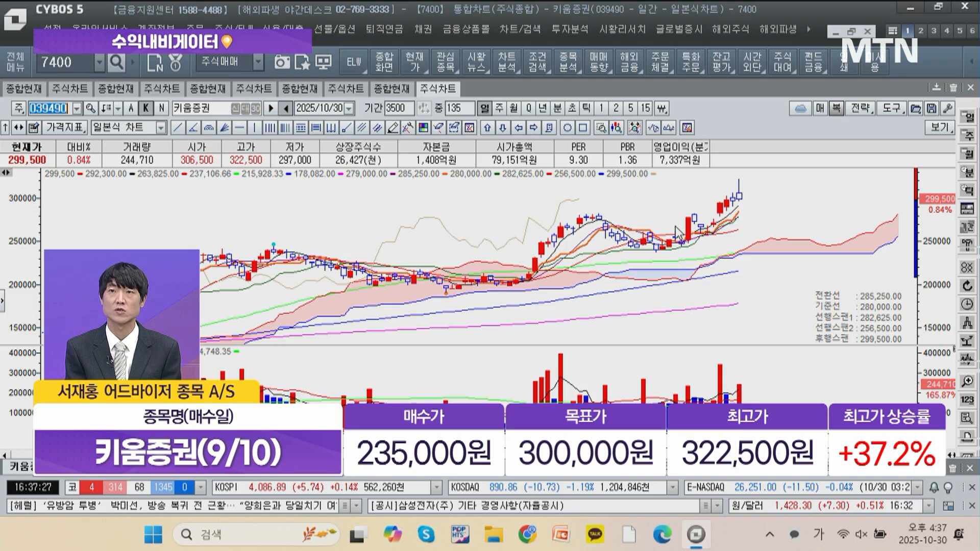
Task: Click the stock code search magnifier icon
Action: coord(90,108)
